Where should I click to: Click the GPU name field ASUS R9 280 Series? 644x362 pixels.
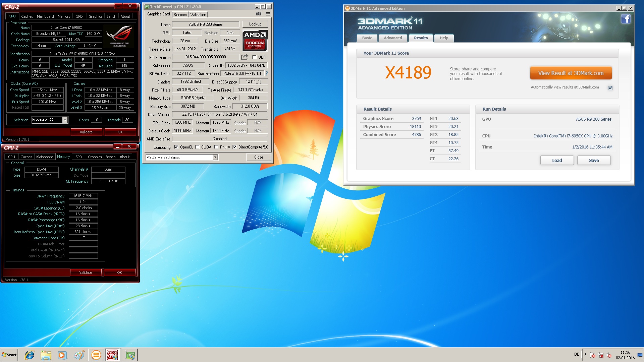coord(206,24)
